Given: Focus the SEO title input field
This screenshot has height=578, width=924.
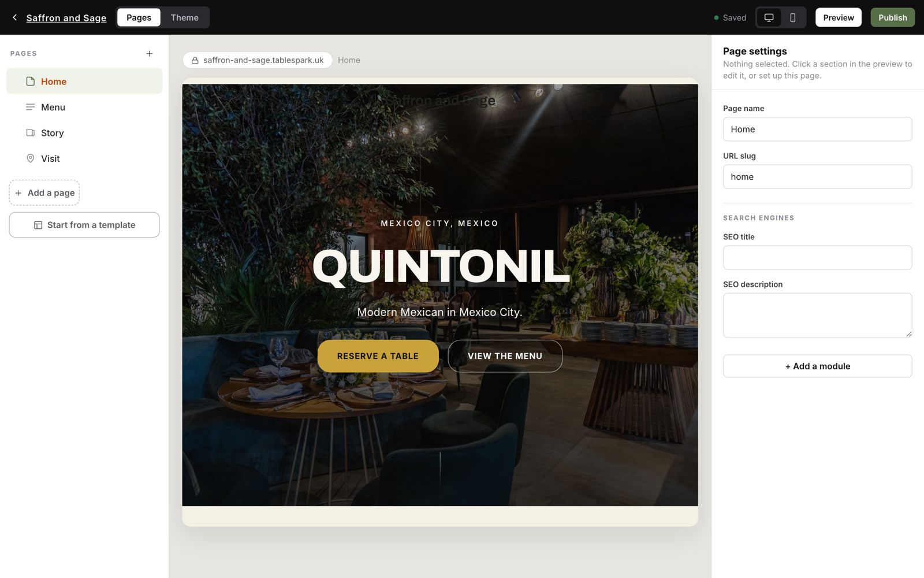Looking at the screenshot, I should click(817, 258).
